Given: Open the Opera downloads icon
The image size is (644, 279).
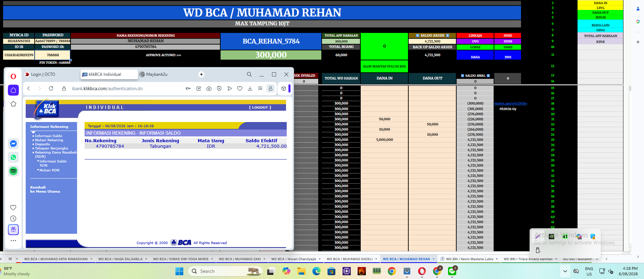Looking at the screenshot, I should tap(250, 88).
